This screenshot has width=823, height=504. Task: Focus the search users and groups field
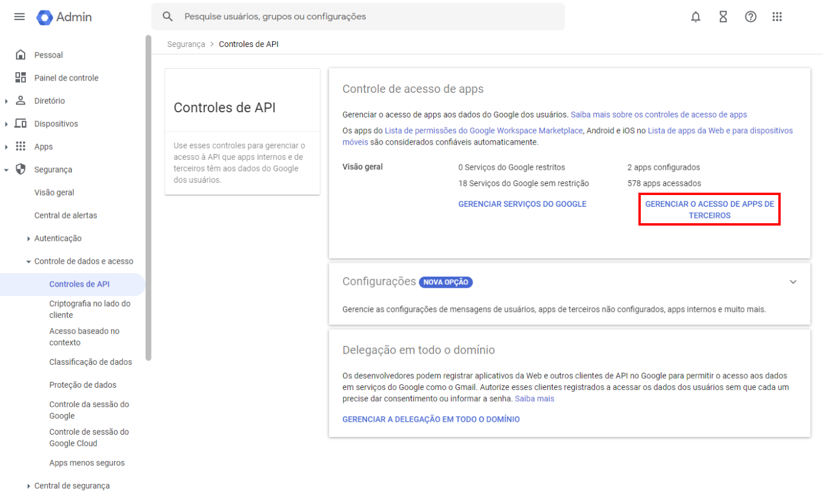(x=358, y=16)
